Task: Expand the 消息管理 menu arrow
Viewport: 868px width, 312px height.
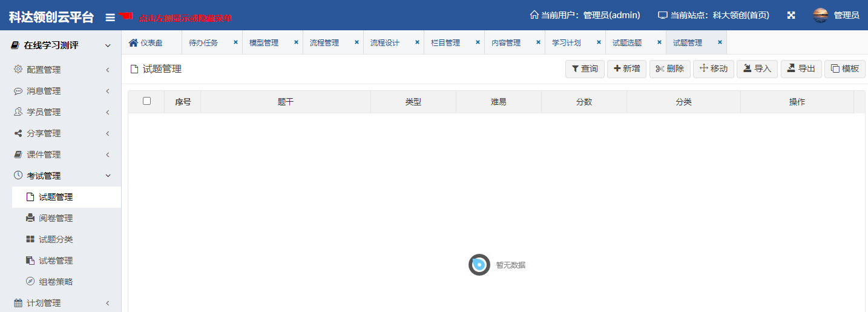Action: pyautogui.click(x=107, y=91)
